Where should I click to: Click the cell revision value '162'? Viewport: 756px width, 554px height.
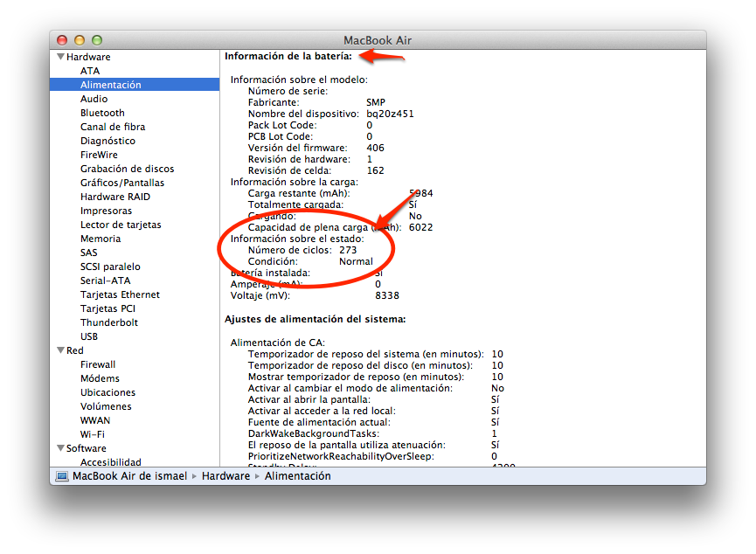coord(375,170)
